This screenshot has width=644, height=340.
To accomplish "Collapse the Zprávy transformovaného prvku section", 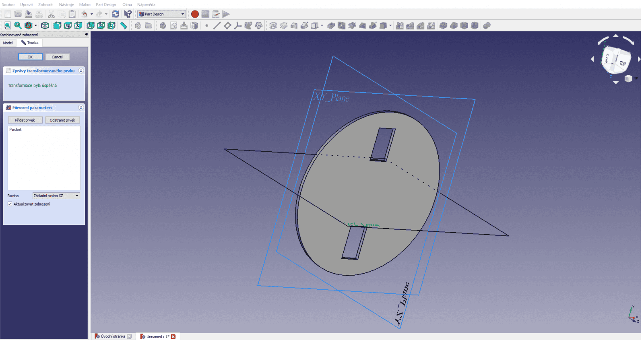I will tap(81, 71).
